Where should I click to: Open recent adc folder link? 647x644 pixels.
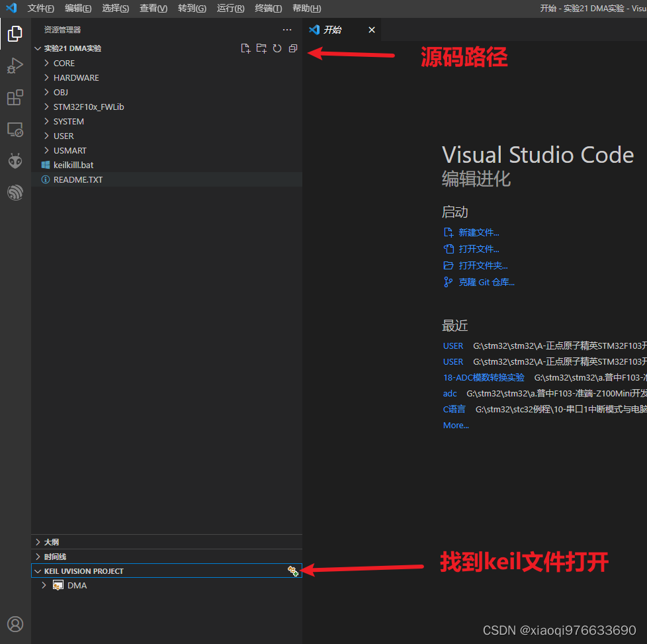point(450,393)
